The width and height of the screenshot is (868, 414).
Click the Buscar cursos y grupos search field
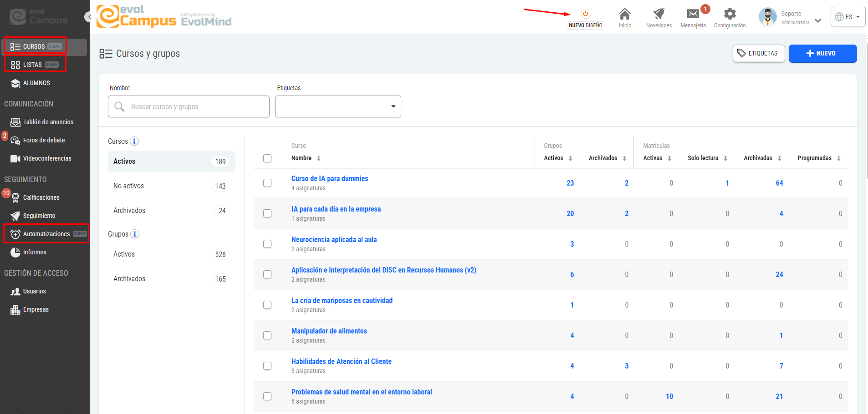point(189,106)
